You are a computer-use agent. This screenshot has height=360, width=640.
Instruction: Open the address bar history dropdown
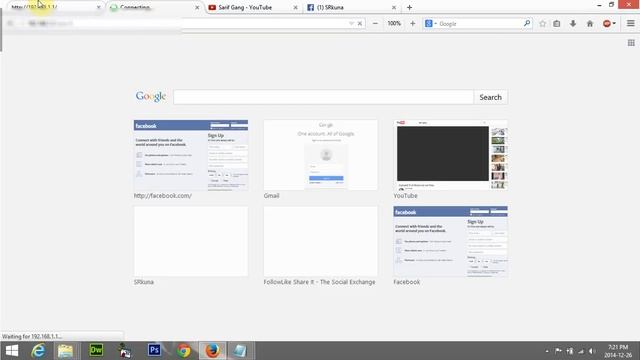[351, 24]
